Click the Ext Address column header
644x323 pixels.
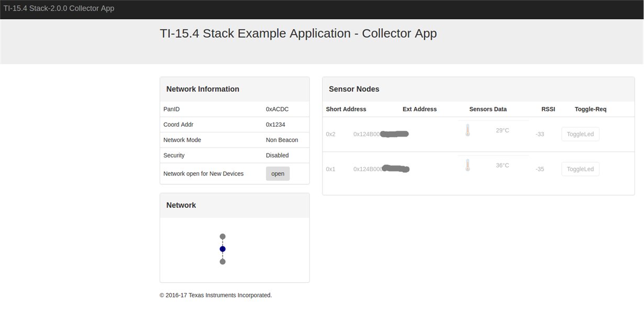419,109
